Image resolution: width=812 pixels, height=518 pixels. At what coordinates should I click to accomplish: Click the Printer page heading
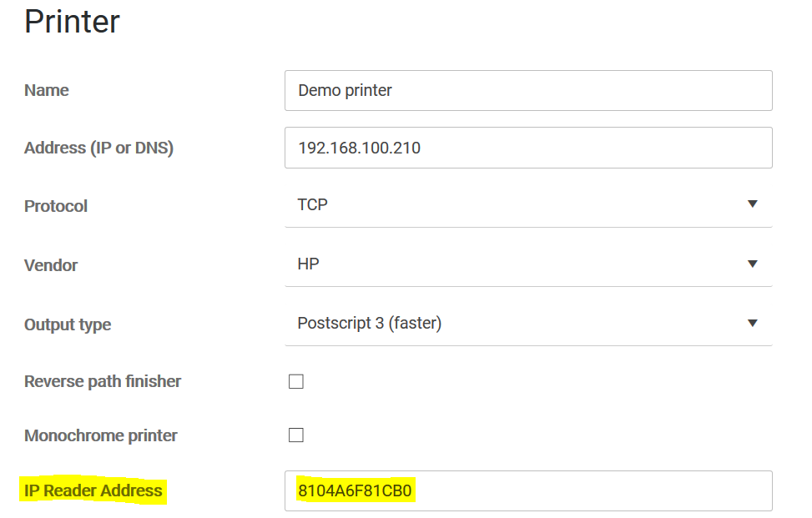pyautogui.click(x=72, y=22)
